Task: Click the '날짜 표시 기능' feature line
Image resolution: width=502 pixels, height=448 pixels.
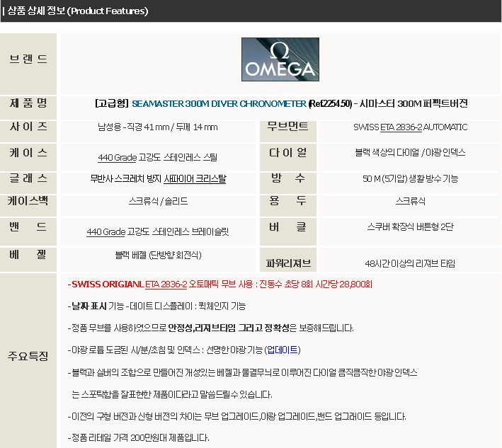Action: click(x=156, y=306)
